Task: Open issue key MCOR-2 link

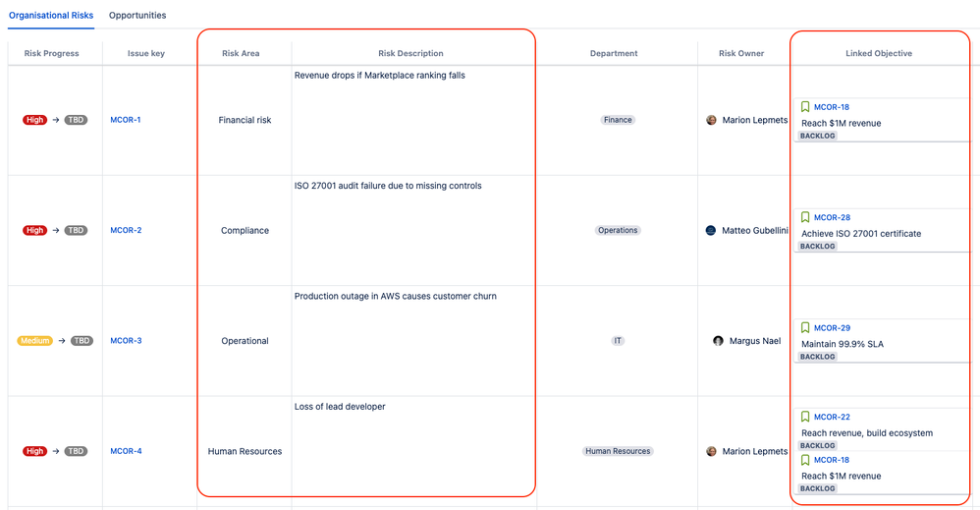Action: pyautogui.click(x=126, y=230)
